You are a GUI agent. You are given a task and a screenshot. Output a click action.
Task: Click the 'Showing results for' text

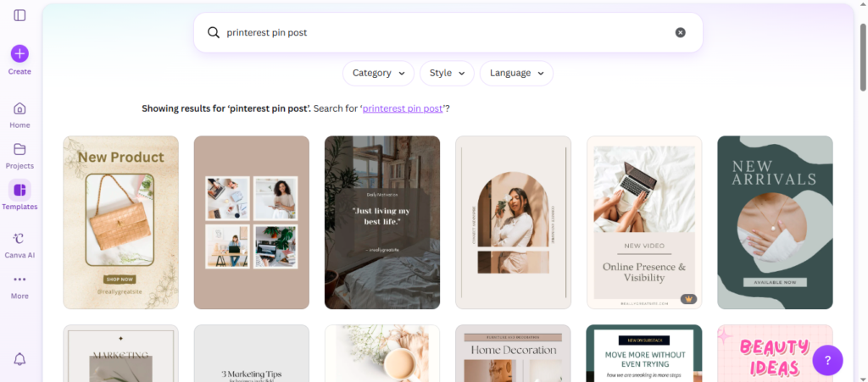point(225,108)
